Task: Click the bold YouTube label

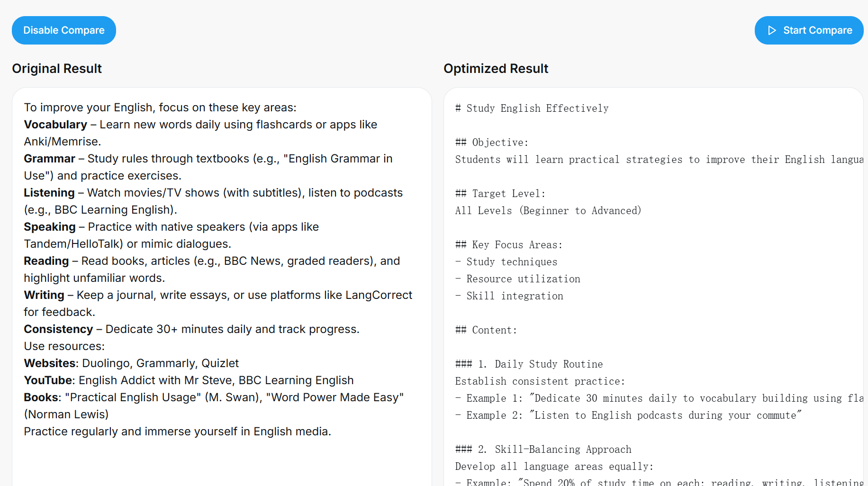Action: pyautogui.click(x=48, y=380)
